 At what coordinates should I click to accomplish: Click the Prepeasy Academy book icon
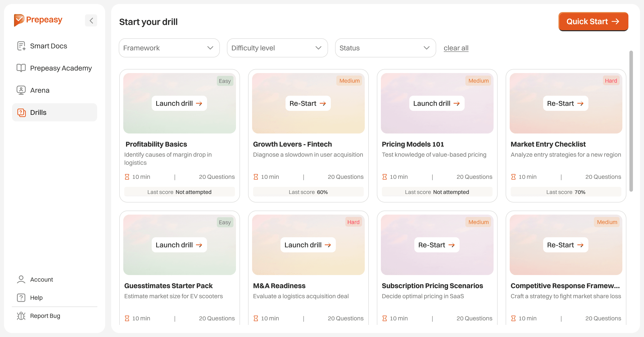21,68
